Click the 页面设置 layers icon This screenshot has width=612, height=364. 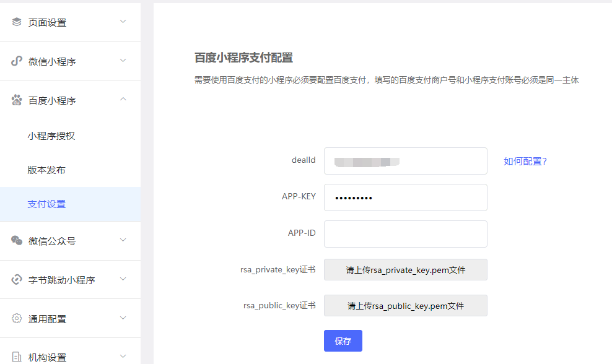(16, 22)
